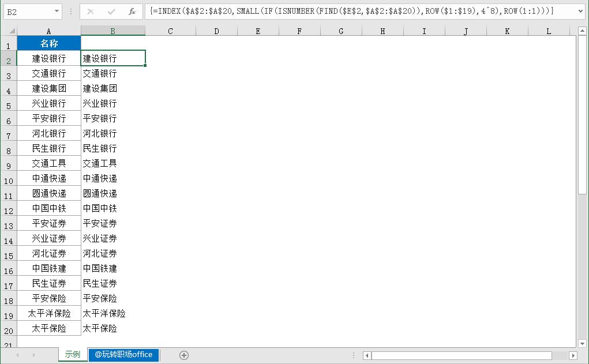Click horizontal scrollbar left arrow

367,355
